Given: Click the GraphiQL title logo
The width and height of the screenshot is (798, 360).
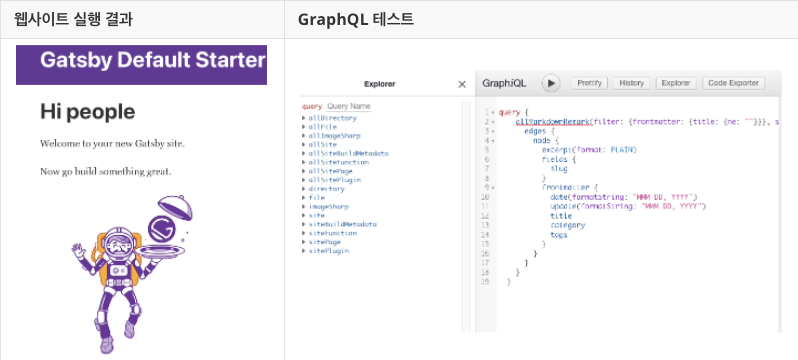Looking at the screenshot, I should pos(504,83).
